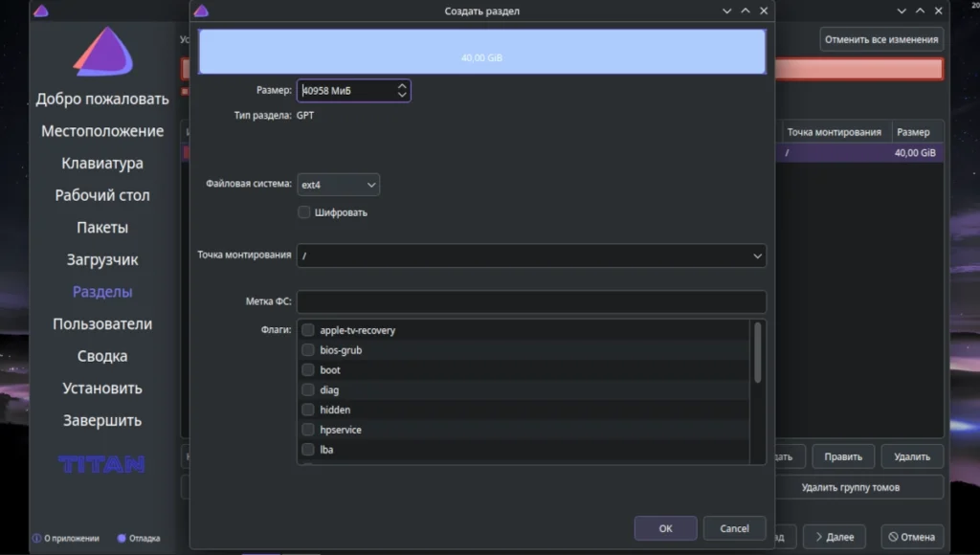
Task: Click the dialog's purple triangle app icon
Action: (201, 11)
